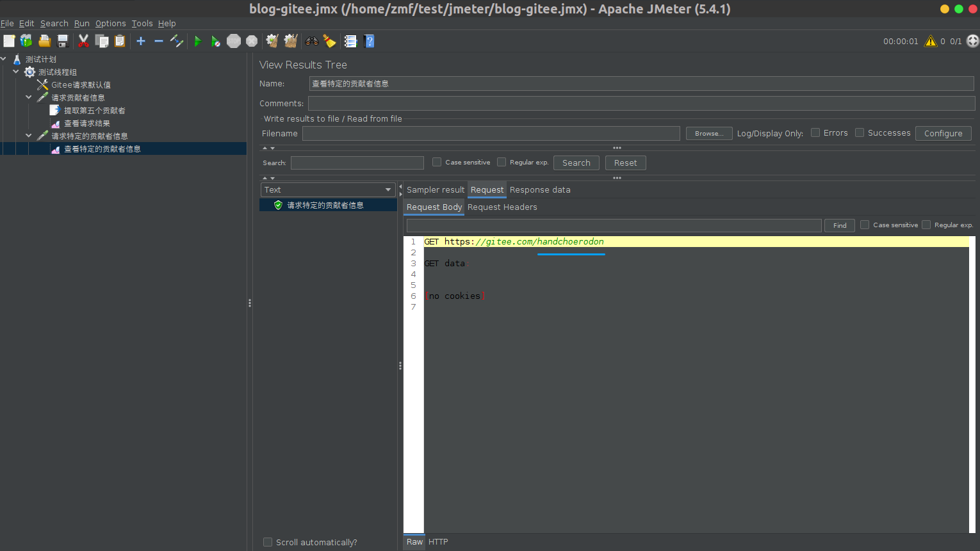This screenshot has width=980, height=551.
Task: Click the Find button
Action: click(x=840, y=225)
